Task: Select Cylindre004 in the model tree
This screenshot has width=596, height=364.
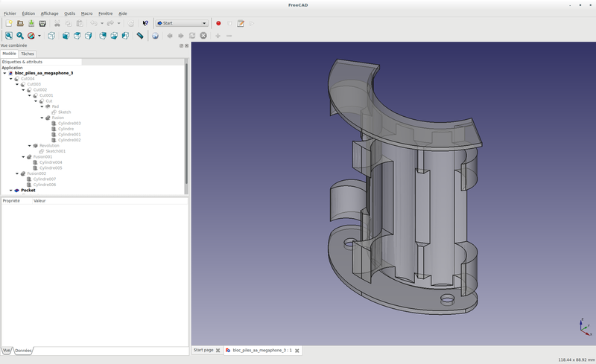Action: click(51, 162)
